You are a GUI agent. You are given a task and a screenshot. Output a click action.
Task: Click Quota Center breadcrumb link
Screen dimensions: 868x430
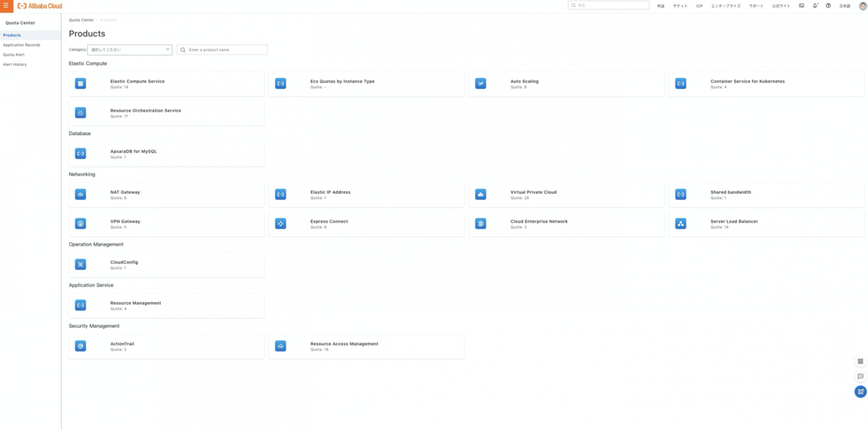tap(81, 20)
